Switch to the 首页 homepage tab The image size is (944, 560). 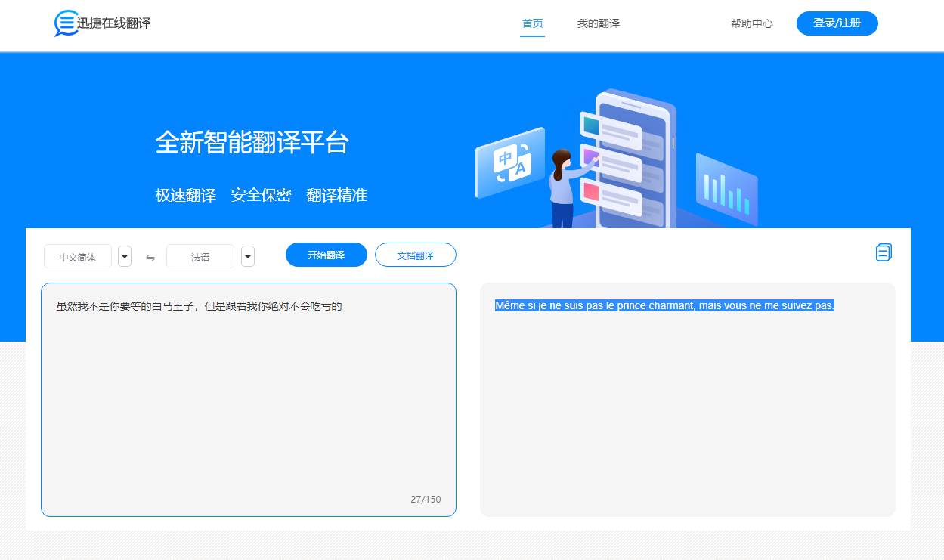pyautogui.click(x=532, y=23)
